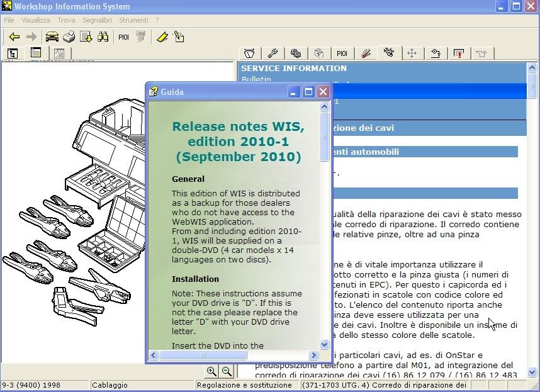Click the "General" heading in Guida

tap(188, 179)
